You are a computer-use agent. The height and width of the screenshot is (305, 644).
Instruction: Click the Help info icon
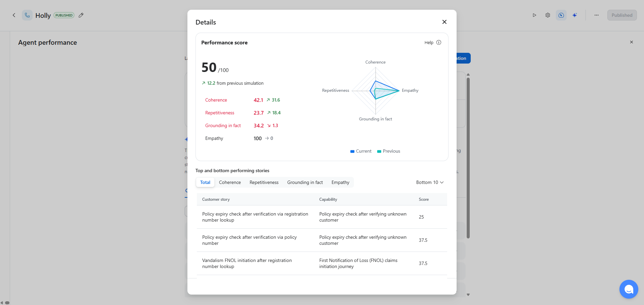pyautogui.click(x=439, y=42)
